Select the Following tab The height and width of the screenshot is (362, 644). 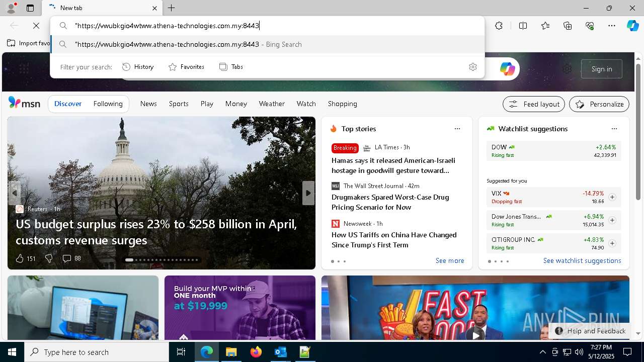click(108, 104)
